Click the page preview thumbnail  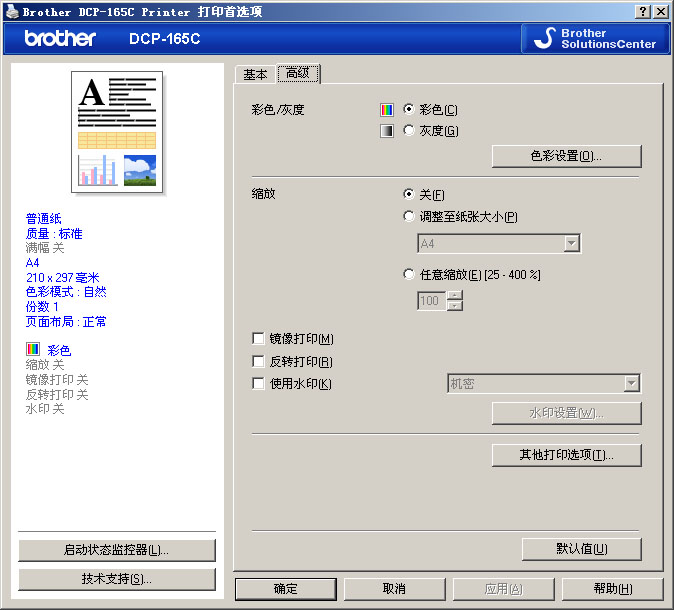[x=117, y=132]
